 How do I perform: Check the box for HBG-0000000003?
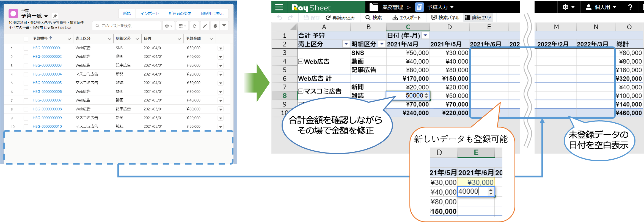pyautogui.click(x=26, y=66)
